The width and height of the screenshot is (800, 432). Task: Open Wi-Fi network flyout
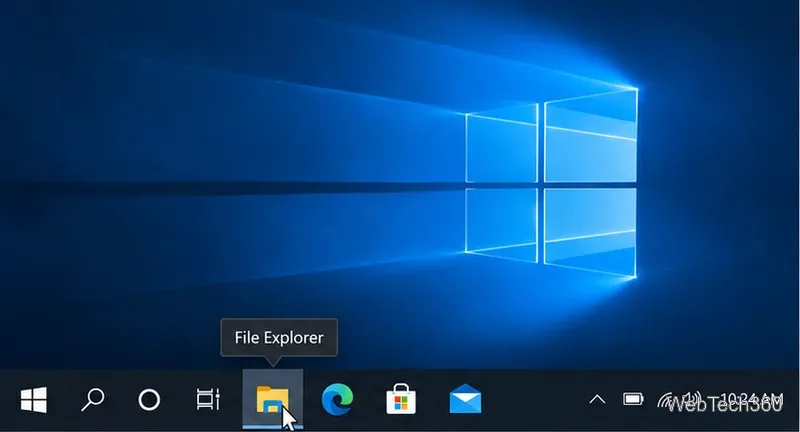(x=666, y=400)
